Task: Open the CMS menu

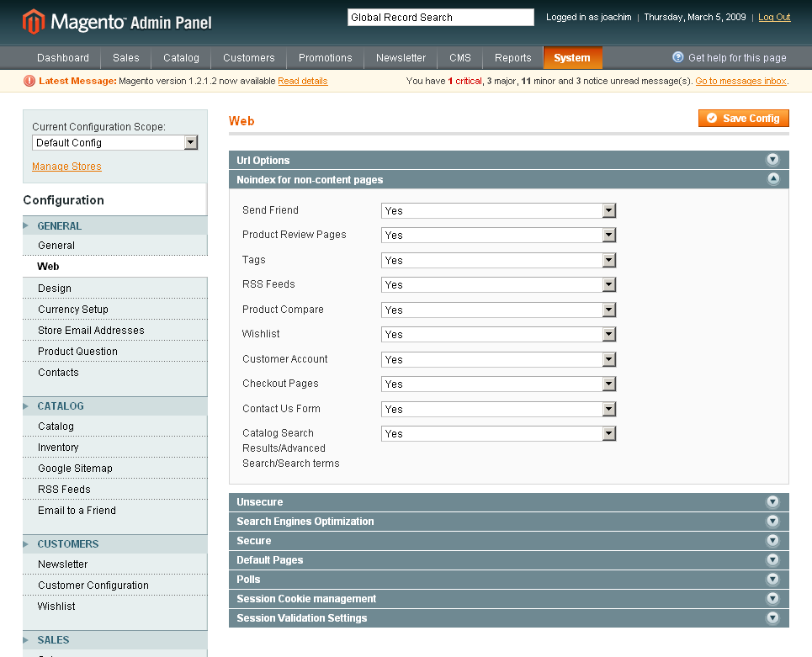Action: (460, 57)
